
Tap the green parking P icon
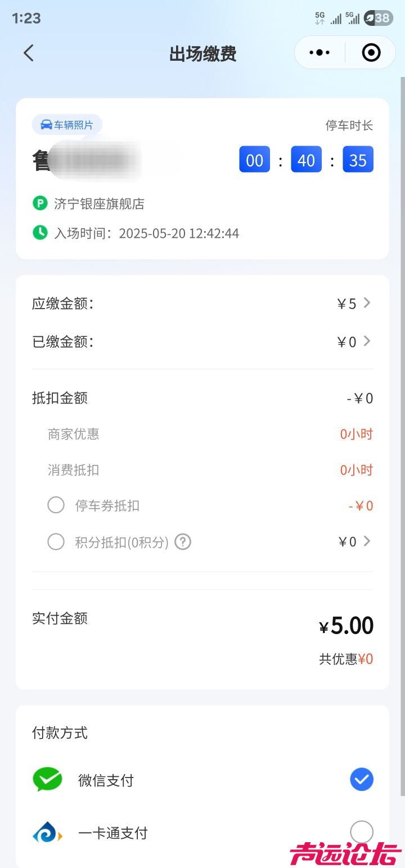coord(40,203)
